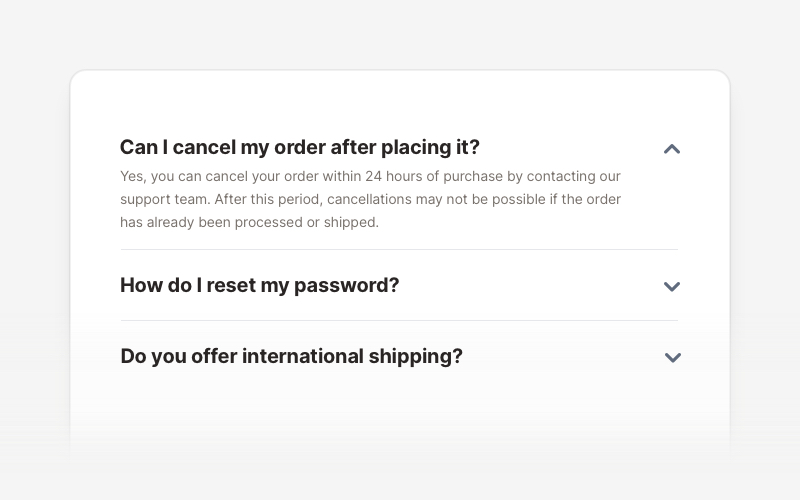Image resolution: width=800 pixels, height=500 pixels.
Task: Click the divider line above the reset password question
Action: coord(398,250)
